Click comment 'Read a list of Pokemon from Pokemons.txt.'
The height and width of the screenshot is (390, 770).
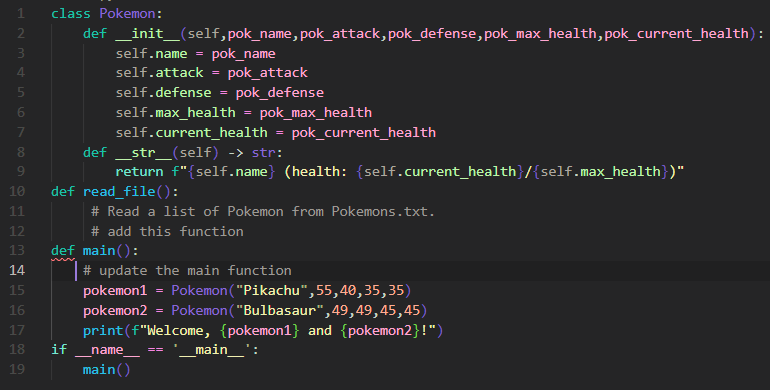coord(263,211)
